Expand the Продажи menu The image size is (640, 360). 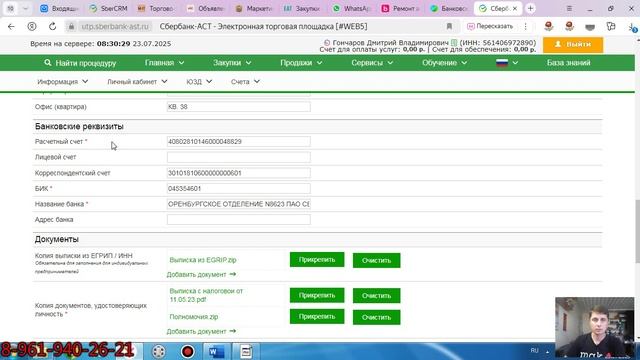(x=301, y=63)
